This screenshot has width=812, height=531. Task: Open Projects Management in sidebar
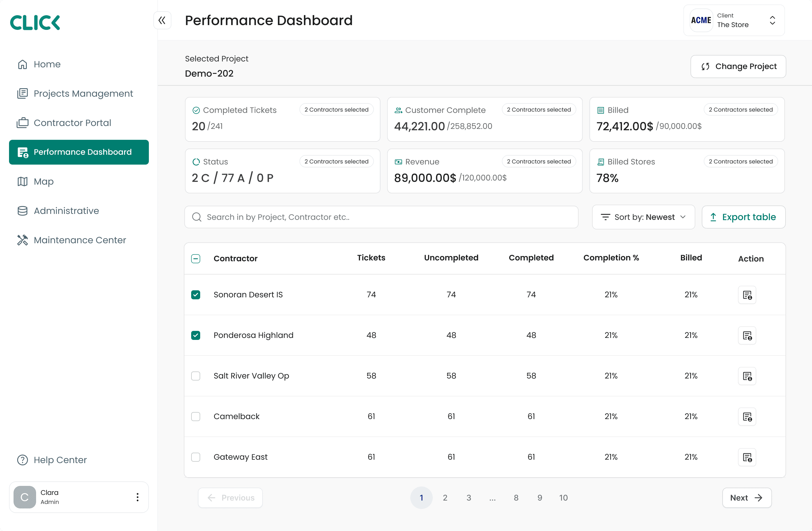pos(83,94)
